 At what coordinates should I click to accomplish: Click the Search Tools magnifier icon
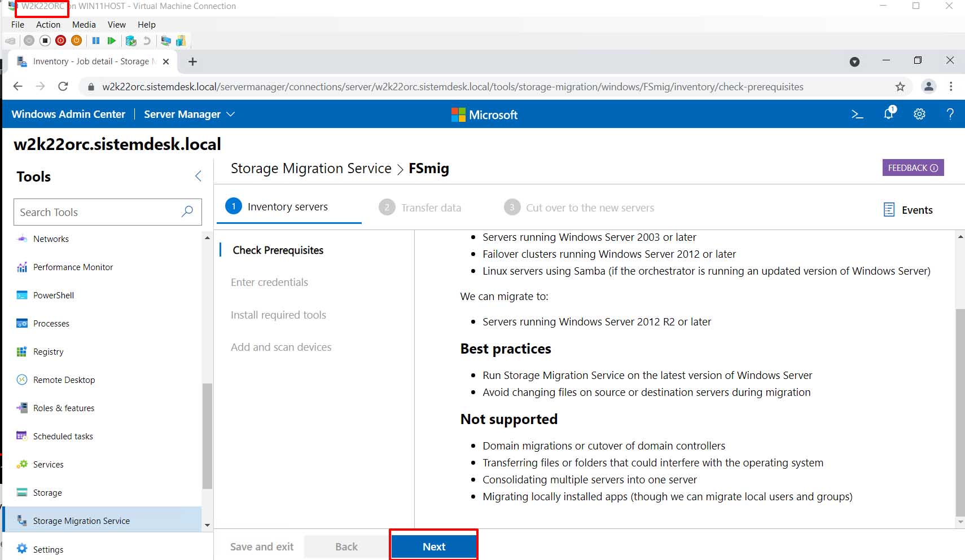(187, 211)
